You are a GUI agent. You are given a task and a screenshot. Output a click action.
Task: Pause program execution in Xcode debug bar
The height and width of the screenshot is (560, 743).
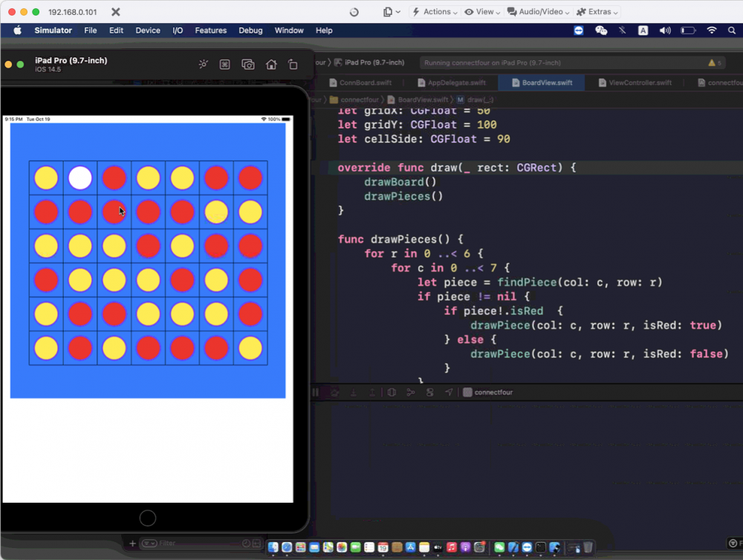tap(315, 392)
